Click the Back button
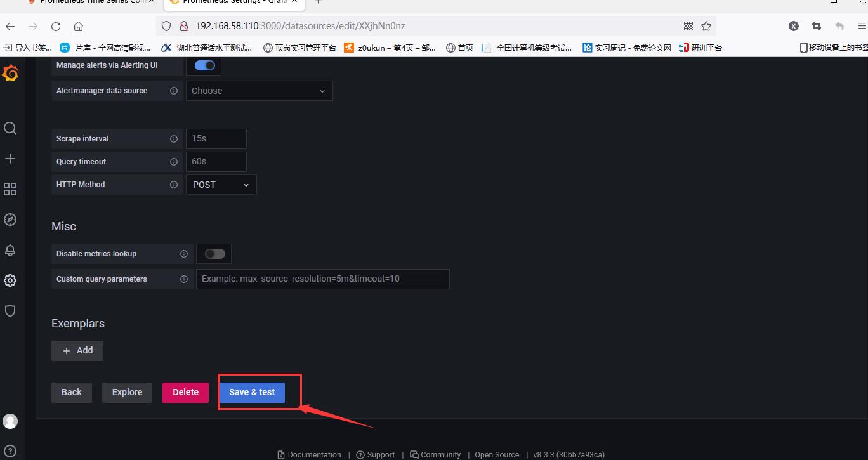Screen dimensions: 868x460 tap(72, 392)
